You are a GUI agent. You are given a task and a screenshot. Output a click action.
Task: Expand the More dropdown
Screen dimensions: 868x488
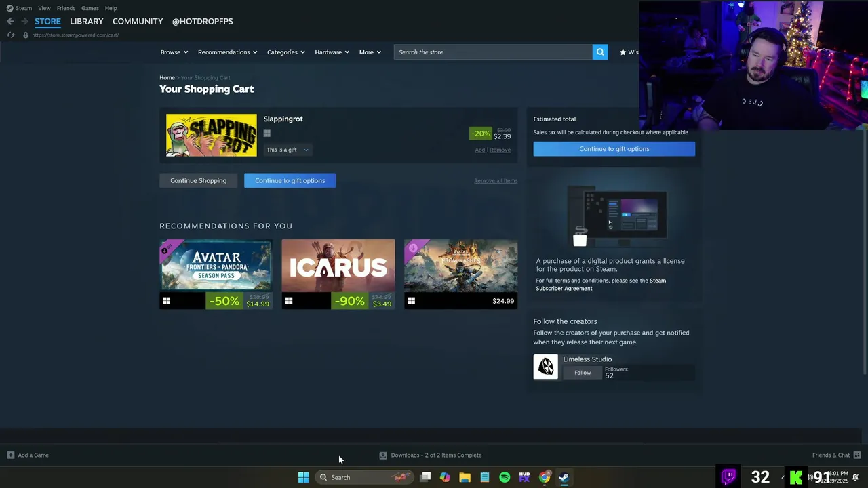(x=370, y=52)
